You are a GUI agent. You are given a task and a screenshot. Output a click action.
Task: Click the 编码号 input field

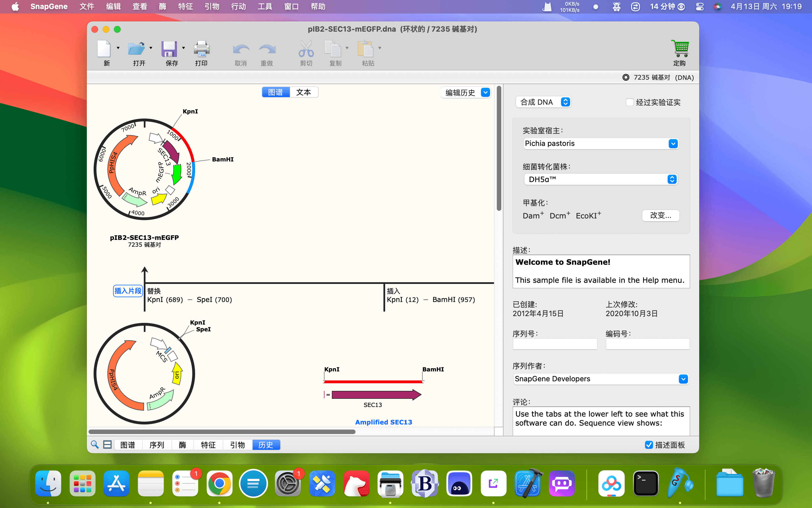click(x=648, y=344)
